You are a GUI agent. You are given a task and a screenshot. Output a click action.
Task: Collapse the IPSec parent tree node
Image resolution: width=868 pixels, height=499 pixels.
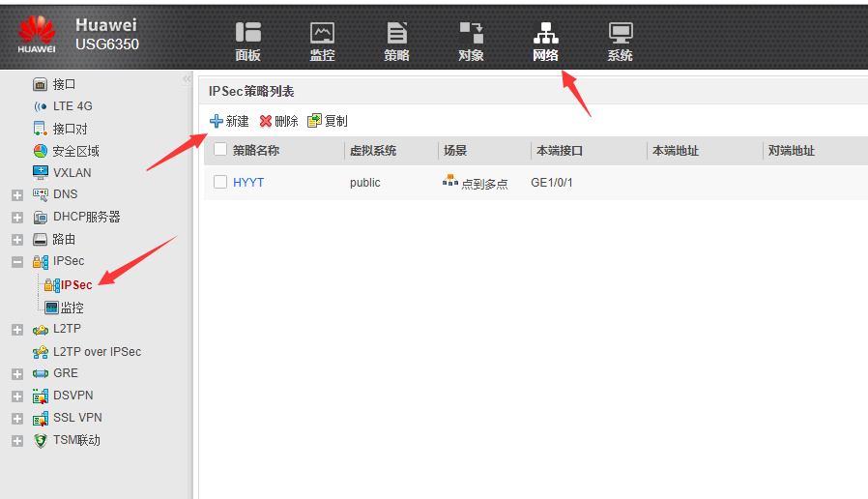click(x=16, y=262)
